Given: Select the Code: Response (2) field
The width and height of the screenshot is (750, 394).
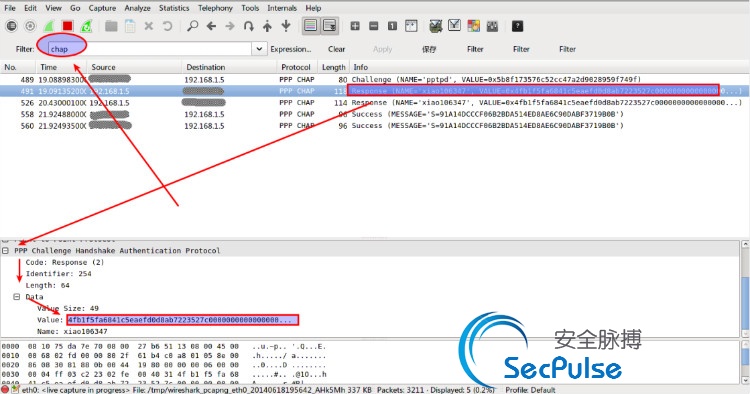Looking at the screenshot, I should point(65,262).
